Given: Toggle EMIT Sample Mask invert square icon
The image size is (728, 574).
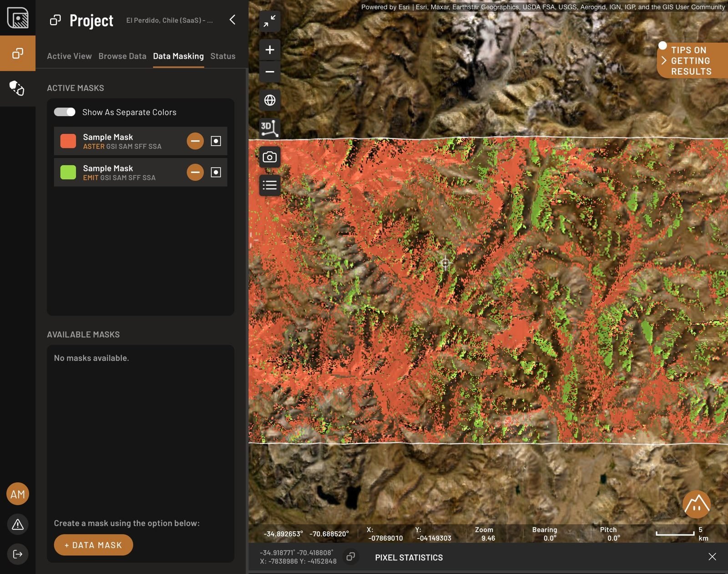Looking at the screenshot, I should click(x=216, y=172).
